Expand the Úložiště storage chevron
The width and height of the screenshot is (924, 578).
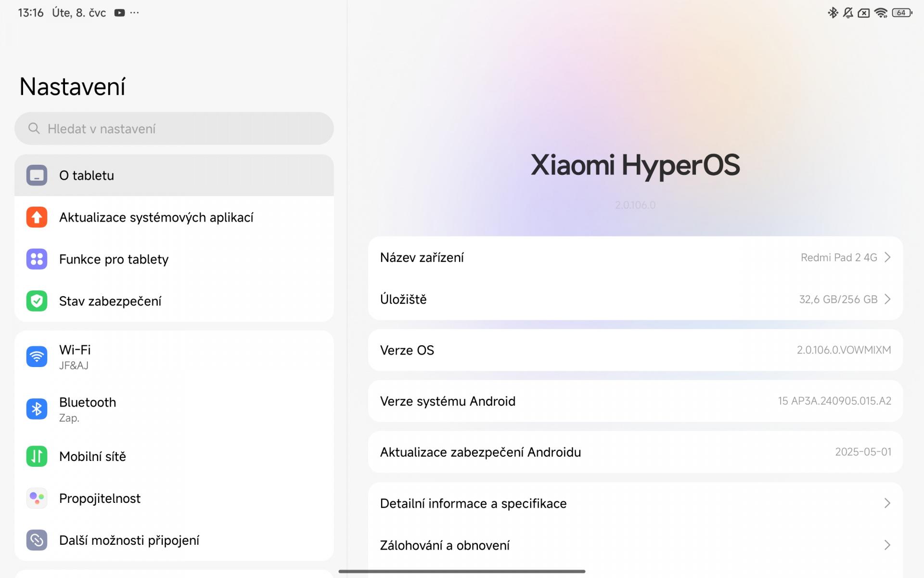[887, 299]
